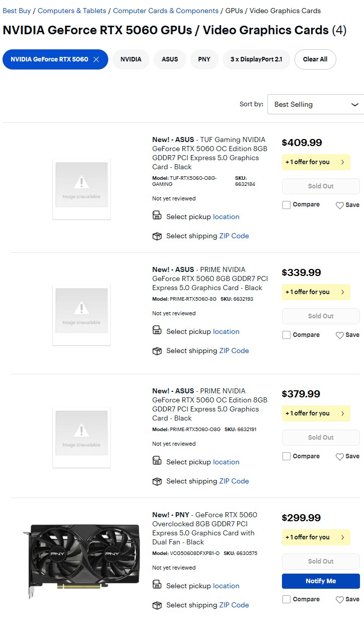The width and height of the screenshot is (364, 626).
Task: Select the ASUS filter chip
Action: 170,59
